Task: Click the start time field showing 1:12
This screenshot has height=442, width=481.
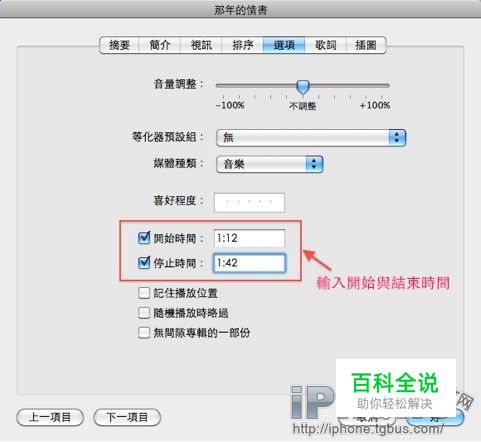Action: click(x=249, y=238)
